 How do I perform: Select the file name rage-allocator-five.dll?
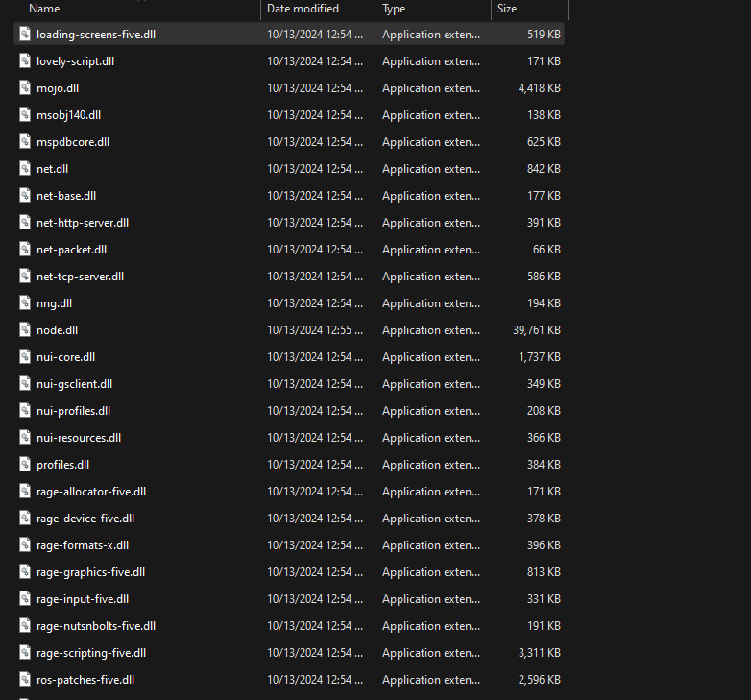coord(91,492)
